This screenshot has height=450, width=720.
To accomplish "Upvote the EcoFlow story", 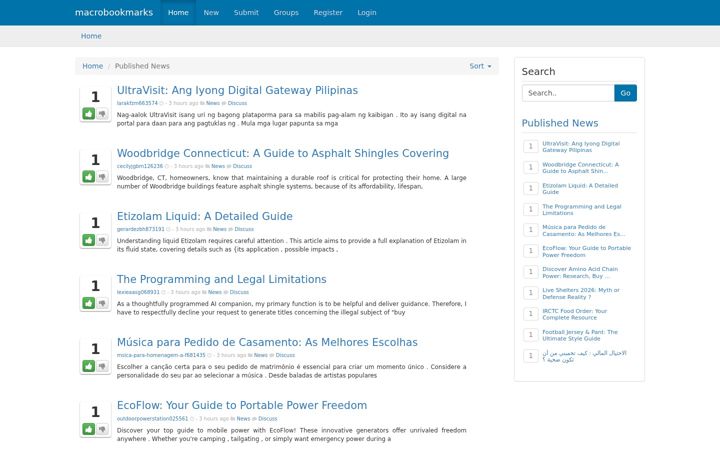I will 89,429.
